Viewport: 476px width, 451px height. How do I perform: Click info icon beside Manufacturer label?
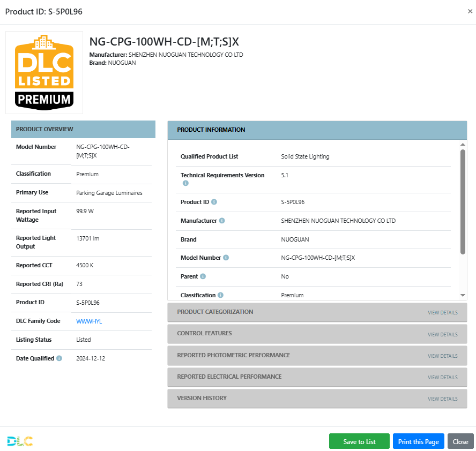pos(222,221)
